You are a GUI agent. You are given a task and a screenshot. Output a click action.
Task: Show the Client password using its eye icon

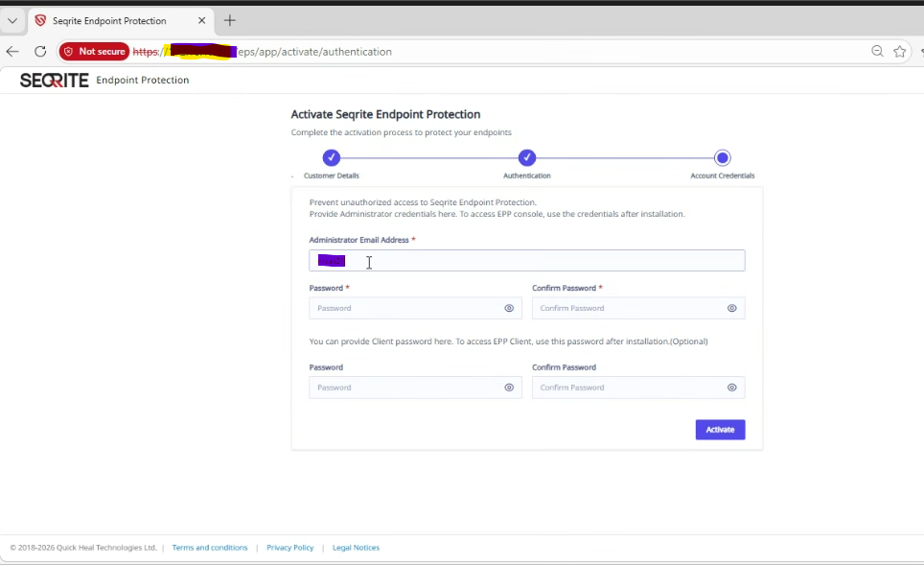[509, 388]
